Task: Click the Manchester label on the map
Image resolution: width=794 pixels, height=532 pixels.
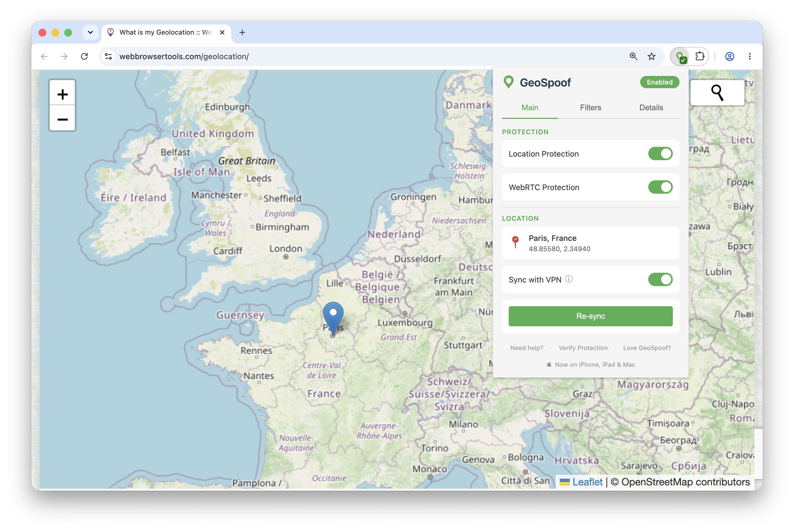Action: [x=216, y=195]
